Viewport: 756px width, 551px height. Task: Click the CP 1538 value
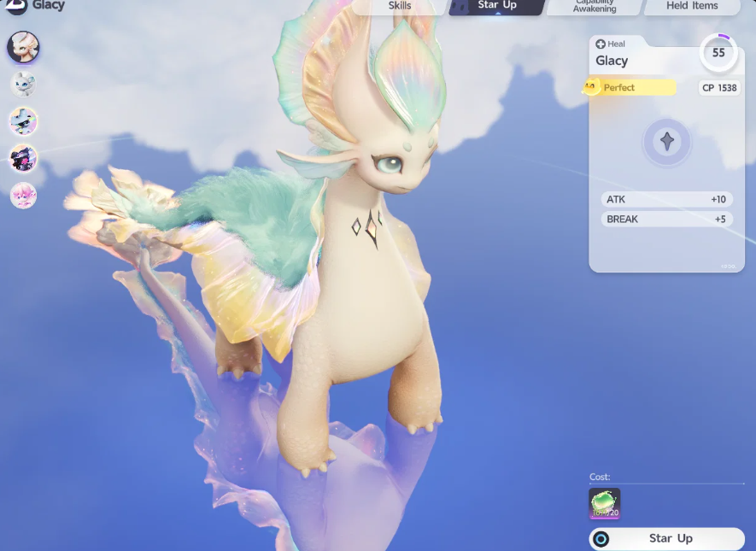point(719,88)
